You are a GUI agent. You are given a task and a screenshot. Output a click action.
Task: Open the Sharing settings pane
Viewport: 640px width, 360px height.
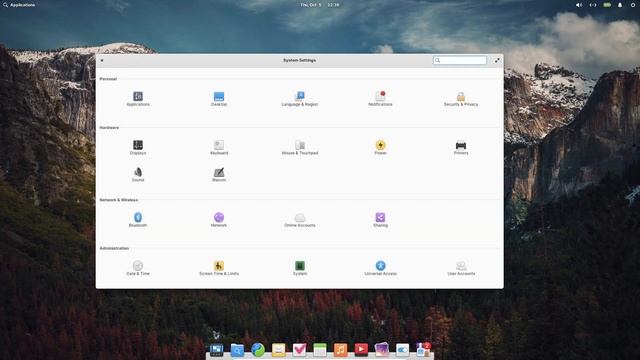tap(380, 220)
